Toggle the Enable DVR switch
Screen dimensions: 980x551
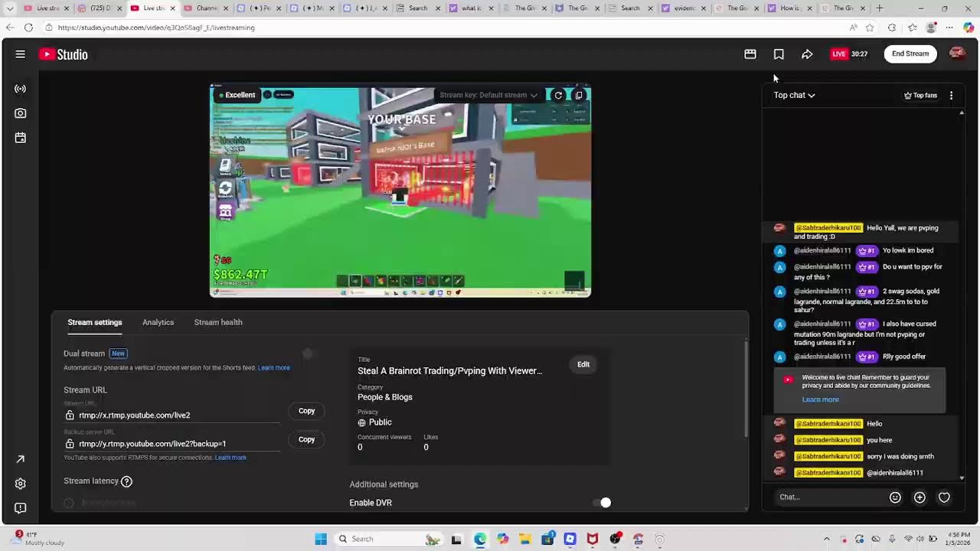[x=603, y=503]
